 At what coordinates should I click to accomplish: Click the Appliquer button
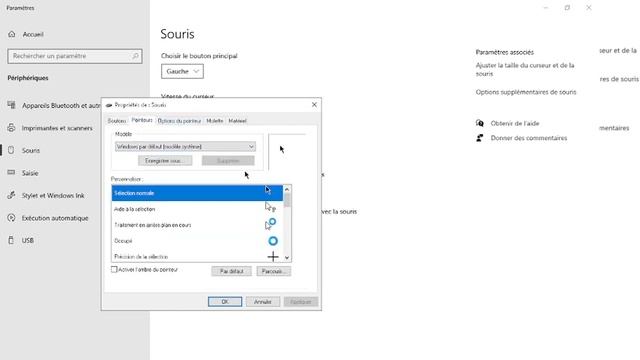(x=301, y=302)
